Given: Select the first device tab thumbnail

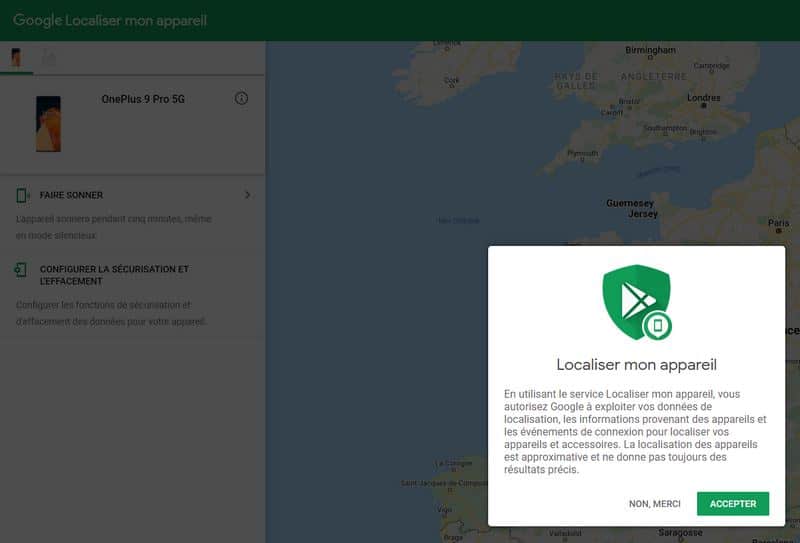Looking at the screenshot, I should 16,58.
